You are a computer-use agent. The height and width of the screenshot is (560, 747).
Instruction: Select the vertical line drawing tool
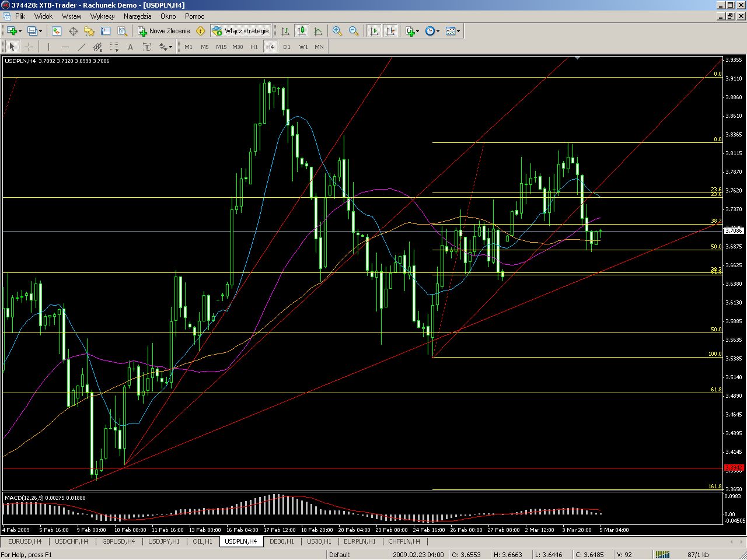[48, 47]
